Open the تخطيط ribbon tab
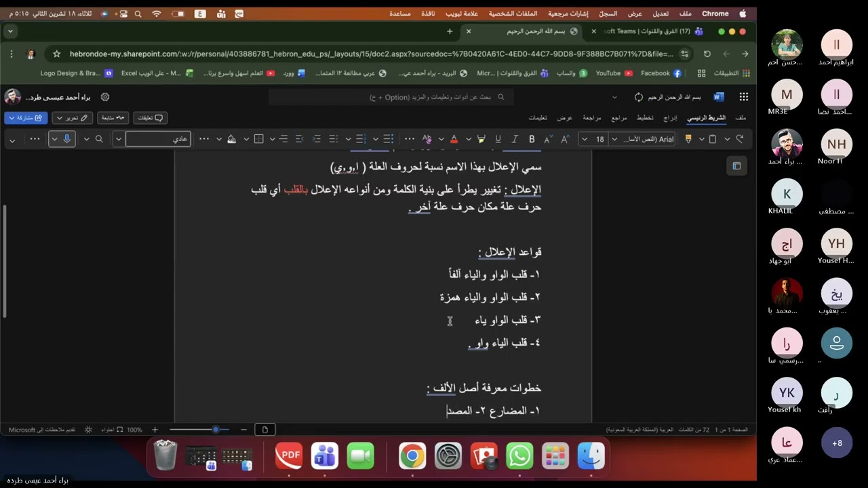The height and width of the screenshot is (488, 868). pos(645,118)
